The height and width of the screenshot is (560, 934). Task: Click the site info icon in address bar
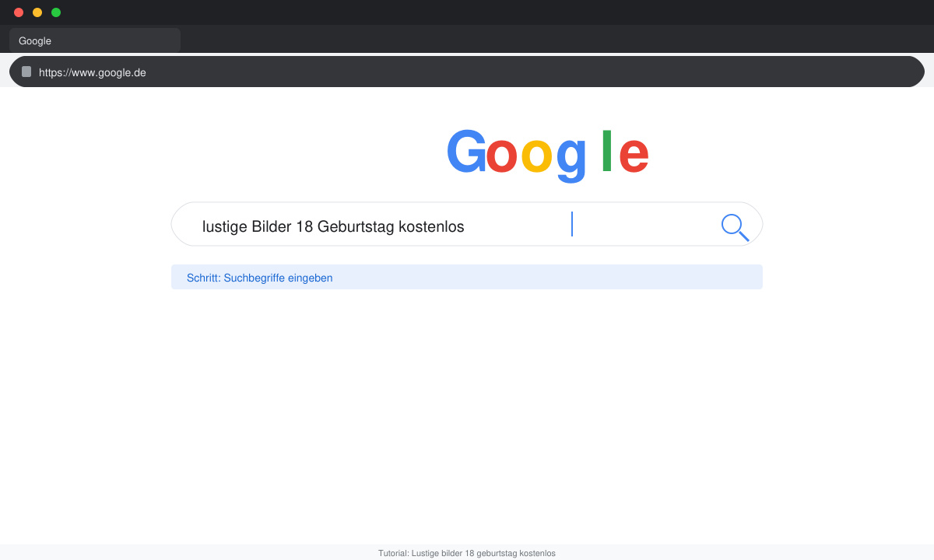coord(26,72)
